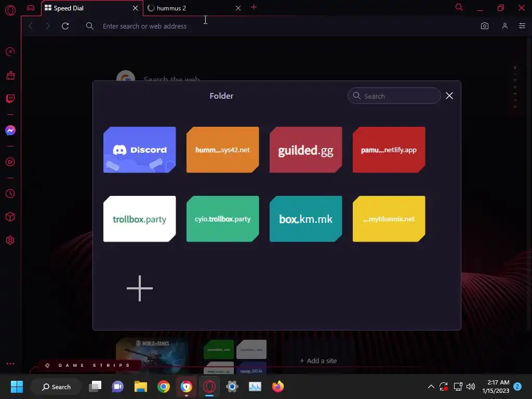Open Task View on taskbar
This screenshot has height=399, width=532.
pos(95,387)
